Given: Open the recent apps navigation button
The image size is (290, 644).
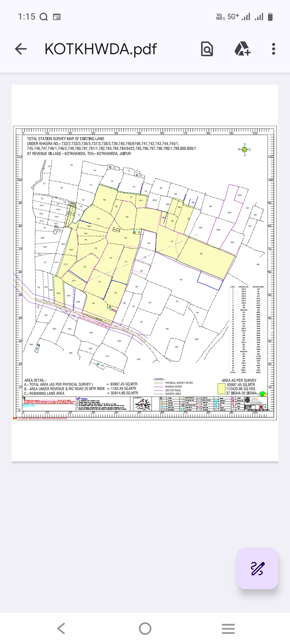Looking at the screenshot, I should (x=228, y=628).
